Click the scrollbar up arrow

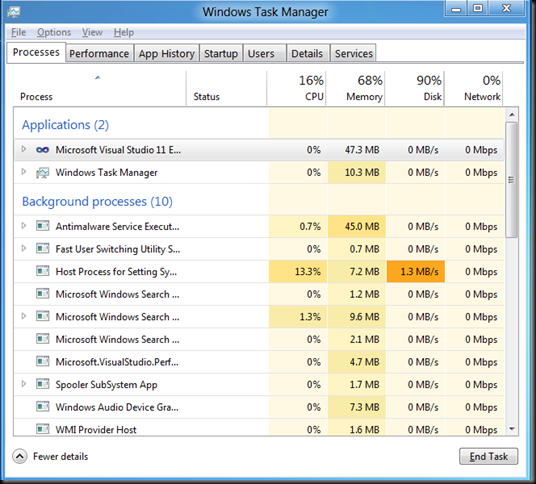(x=512, y=115)
